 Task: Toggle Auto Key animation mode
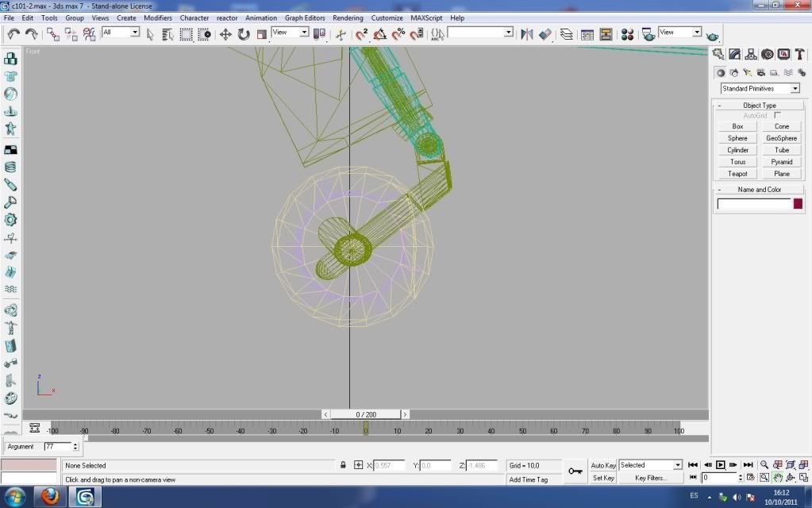pyautogui.click(x=603, y=465)
